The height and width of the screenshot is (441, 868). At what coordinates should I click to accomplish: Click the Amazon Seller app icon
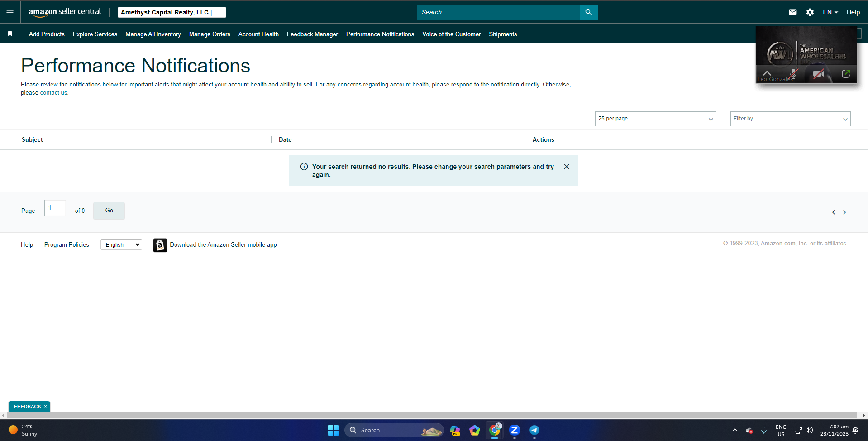pos(160,245)
